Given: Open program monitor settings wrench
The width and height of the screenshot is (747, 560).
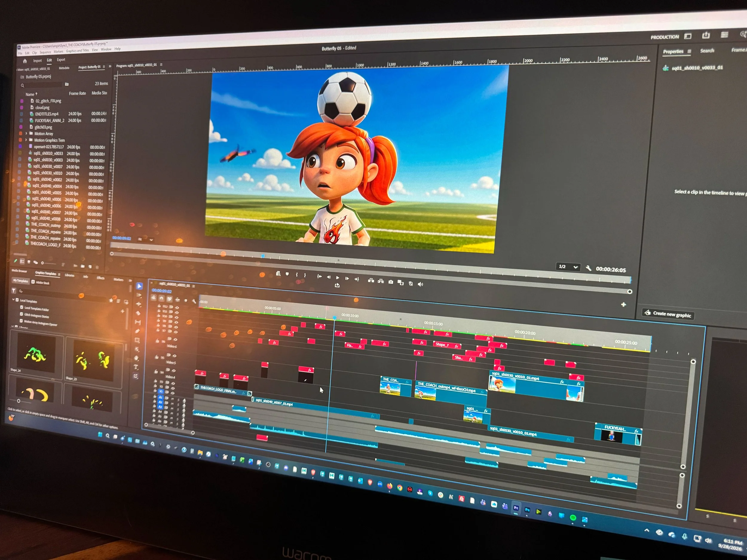Looking at the screenshot, I should tap(588, 268).
